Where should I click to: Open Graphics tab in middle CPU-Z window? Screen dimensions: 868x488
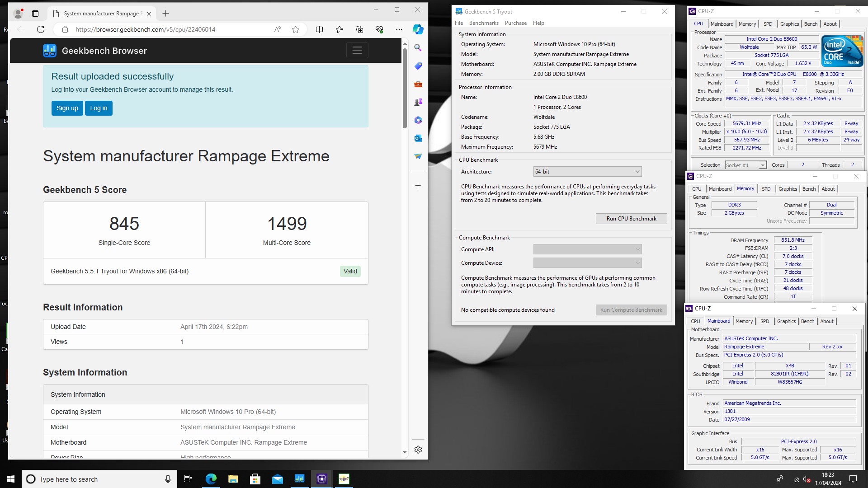point(788,189)
